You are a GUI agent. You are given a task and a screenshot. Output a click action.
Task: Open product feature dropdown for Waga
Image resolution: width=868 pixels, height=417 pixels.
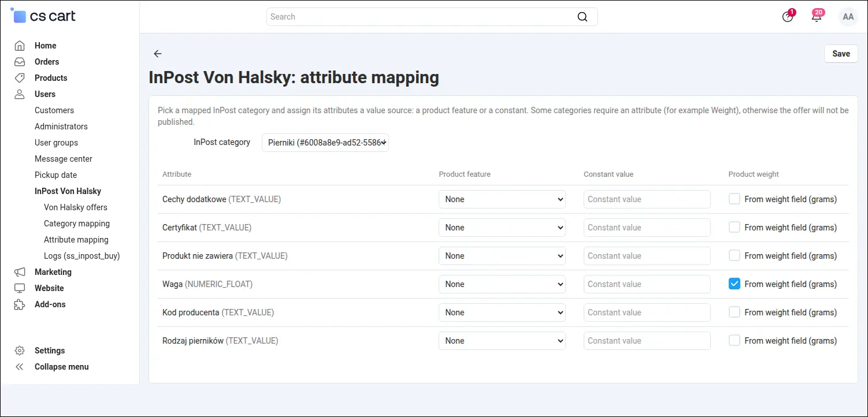point(502,284)
